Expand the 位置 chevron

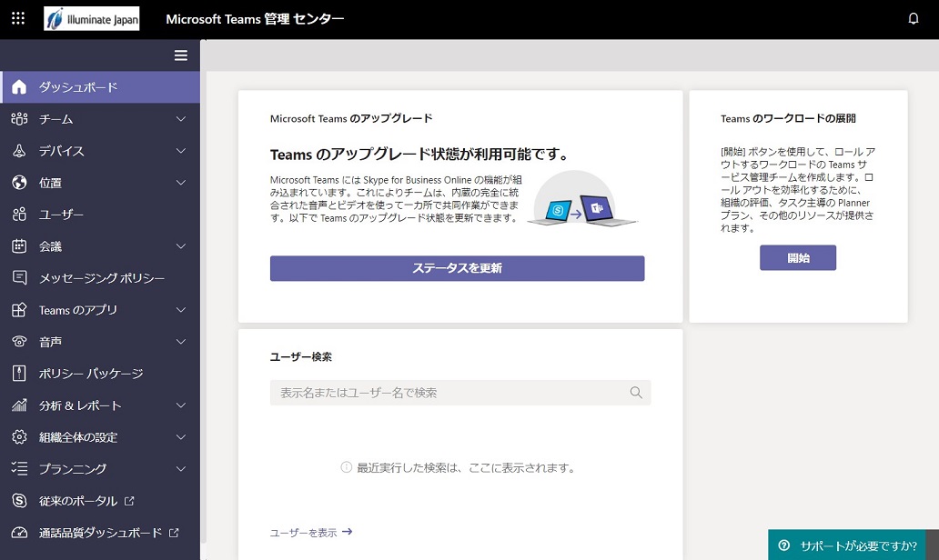(181, 183)
